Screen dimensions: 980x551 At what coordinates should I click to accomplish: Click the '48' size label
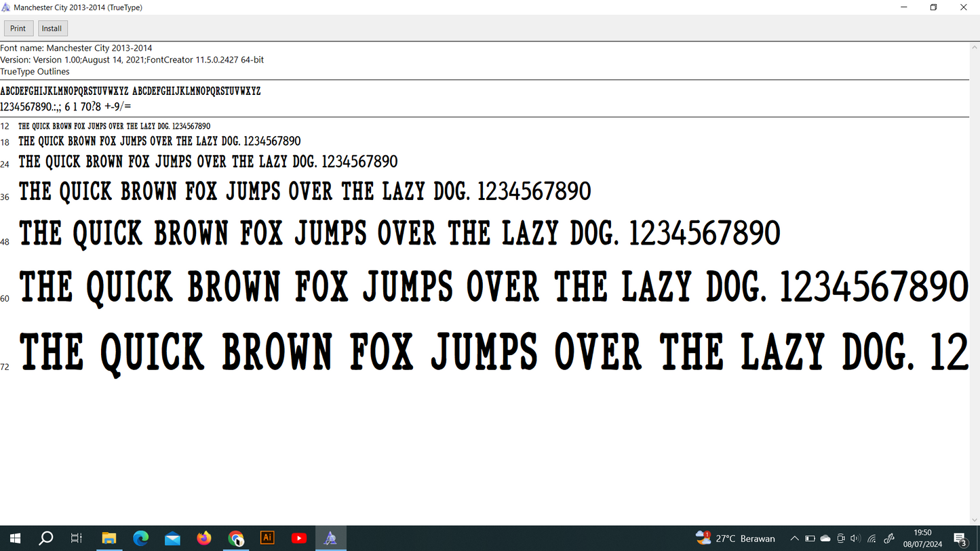click(x=5, y=242)
